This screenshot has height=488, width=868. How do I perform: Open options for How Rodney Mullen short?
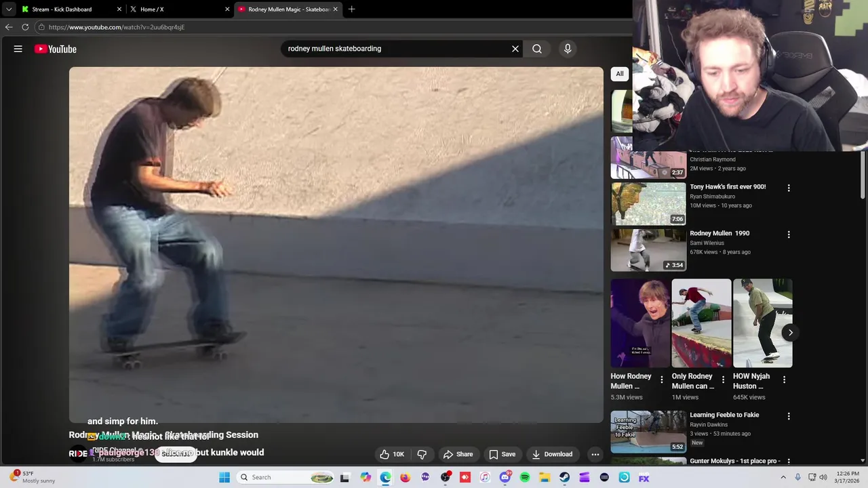pos(662,380)
